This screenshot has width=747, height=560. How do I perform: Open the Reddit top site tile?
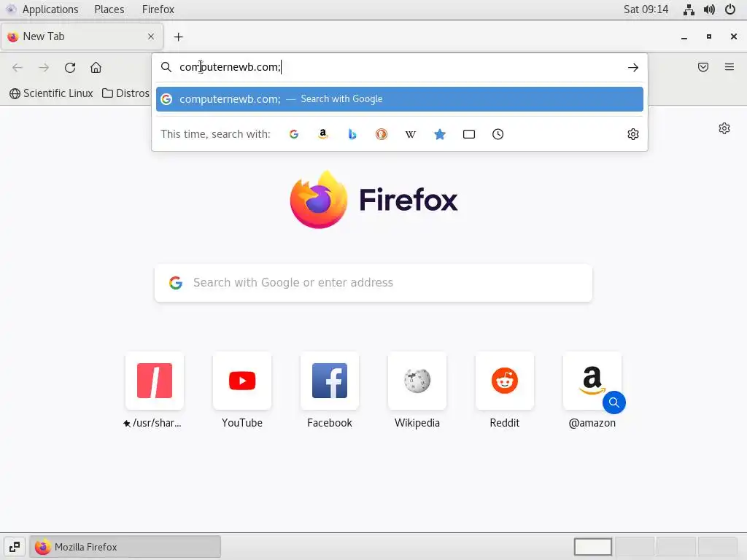[x=505, y=381]
